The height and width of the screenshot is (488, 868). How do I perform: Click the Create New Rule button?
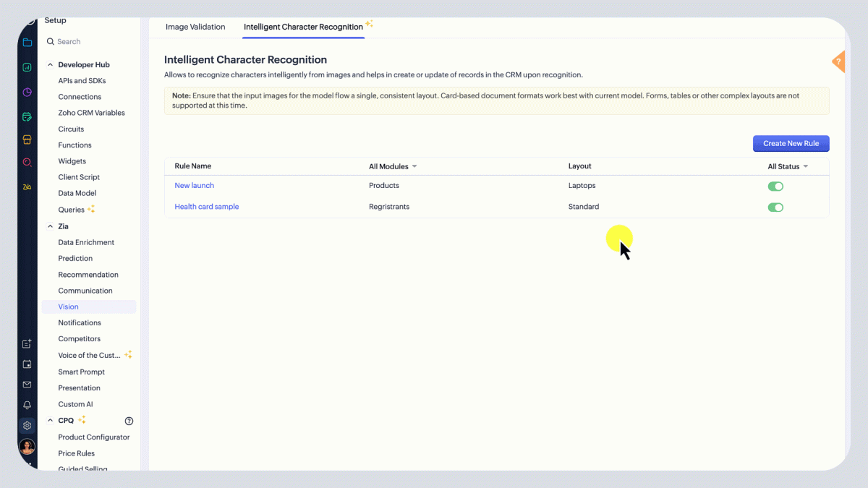[x=791, y=143]
